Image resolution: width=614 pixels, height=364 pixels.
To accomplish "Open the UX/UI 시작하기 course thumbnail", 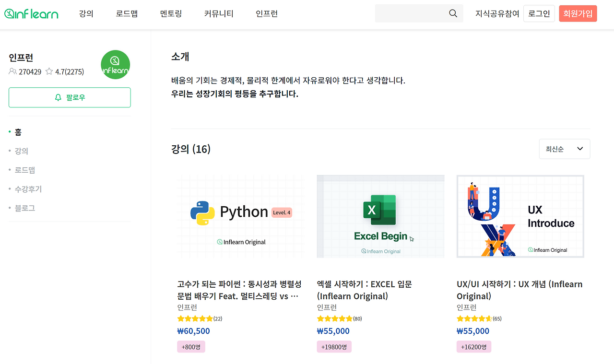I will click(x=520, y=216).
